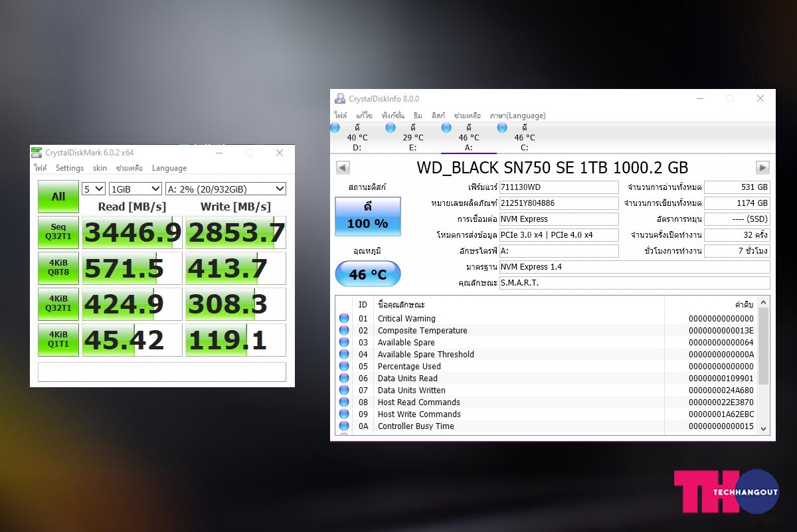Open the แก้ไข menu in CrystalDiskInfo

(364, 116)
